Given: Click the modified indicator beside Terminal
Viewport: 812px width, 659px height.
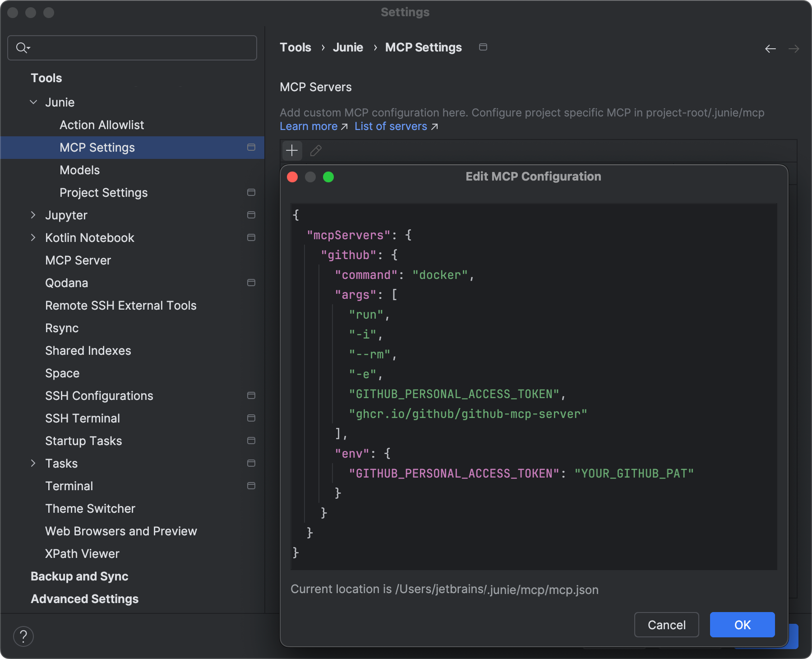Looking at the screenshot, I should coord(251,486).
